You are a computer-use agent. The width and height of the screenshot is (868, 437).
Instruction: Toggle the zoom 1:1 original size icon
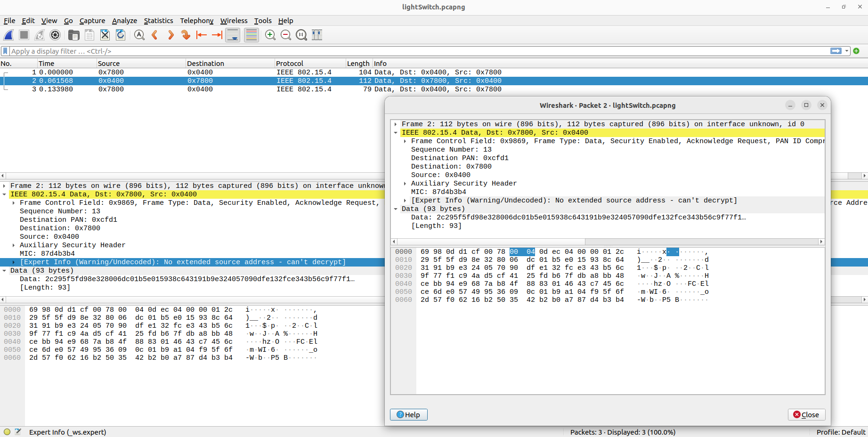pos(301,35)
